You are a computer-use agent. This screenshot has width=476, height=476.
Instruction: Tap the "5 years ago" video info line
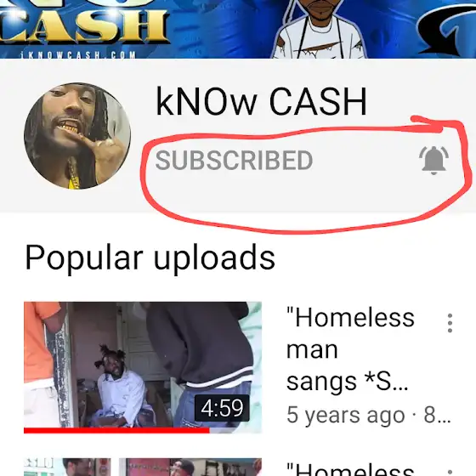point(369,415)
